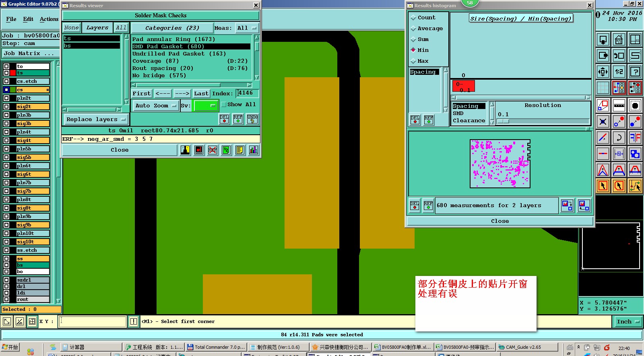Go to previous result with <--- button
The width and height of the screenshot is (644, 356).
coord(163,93)
